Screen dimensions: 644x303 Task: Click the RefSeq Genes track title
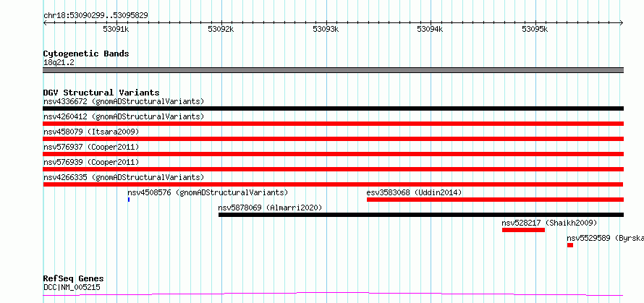(73, 279)
